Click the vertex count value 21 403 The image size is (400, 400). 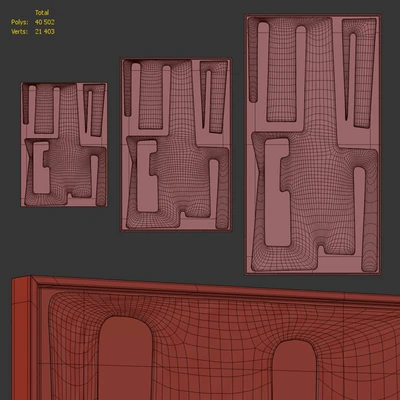(45, 32)
